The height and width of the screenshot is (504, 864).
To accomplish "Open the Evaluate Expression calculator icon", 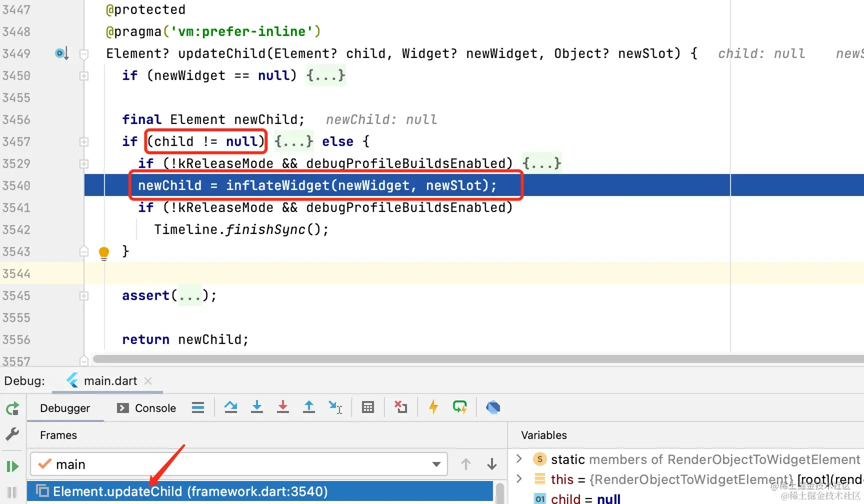I will tap(368, 407).
